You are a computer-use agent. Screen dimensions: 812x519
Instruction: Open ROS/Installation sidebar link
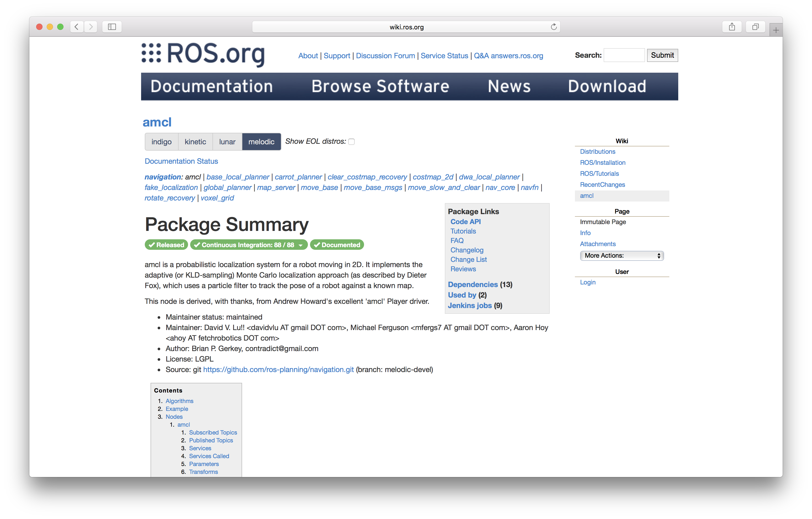(x=602, y=163)
